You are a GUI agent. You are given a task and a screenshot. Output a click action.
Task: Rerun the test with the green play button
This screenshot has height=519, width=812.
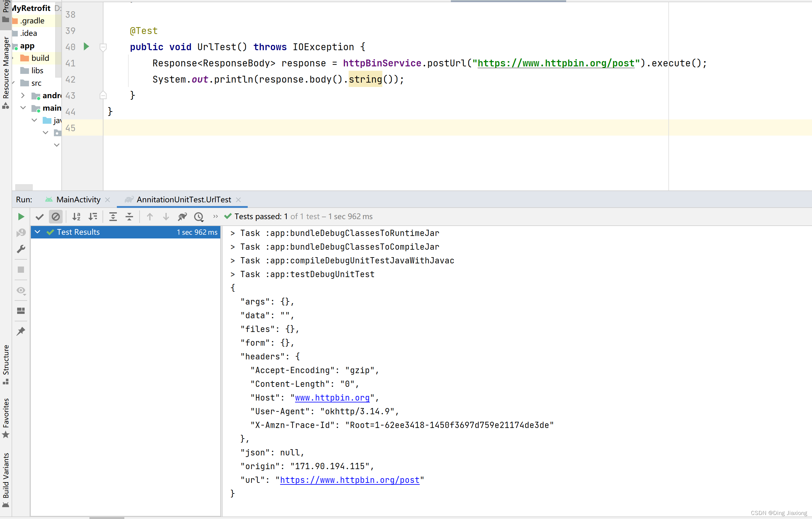point(21,217)
